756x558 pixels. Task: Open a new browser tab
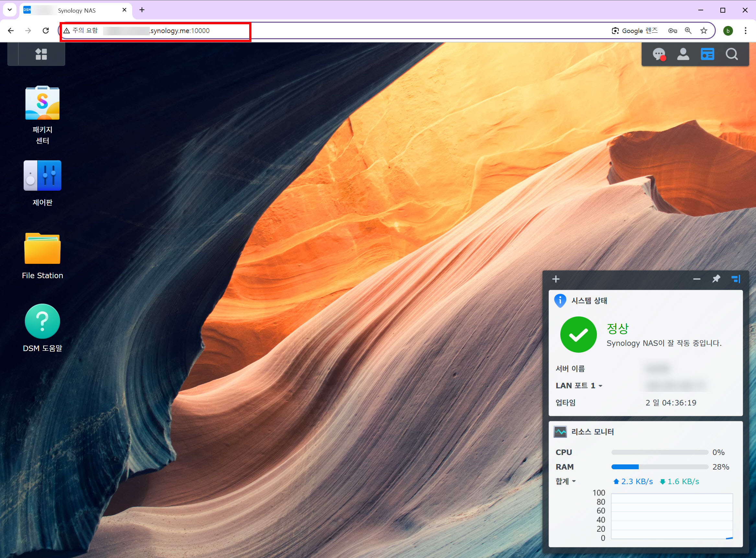click(x=142, y=10)
